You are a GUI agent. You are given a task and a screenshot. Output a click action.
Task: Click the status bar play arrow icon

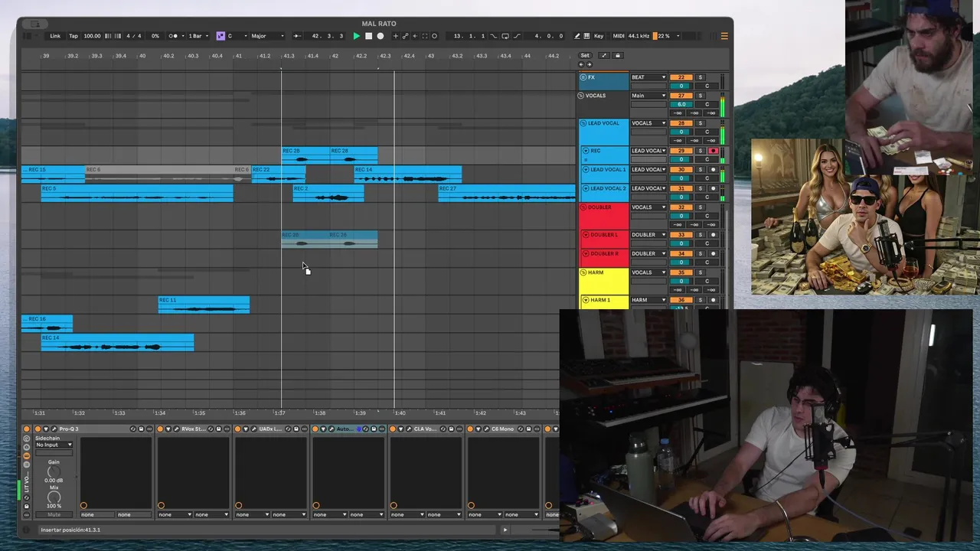(x=505, y=530)
